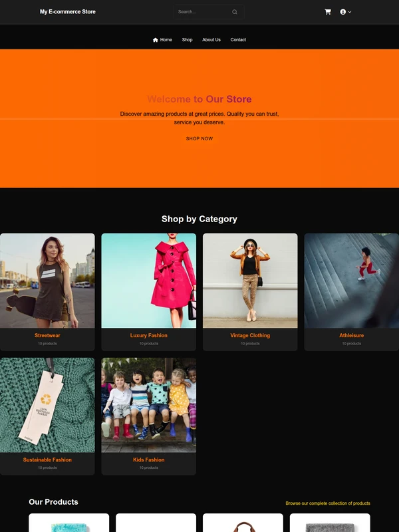This screenshot has height=532, width=399.
Task: Open the Streetwear category image
Action: pos(47,281)
